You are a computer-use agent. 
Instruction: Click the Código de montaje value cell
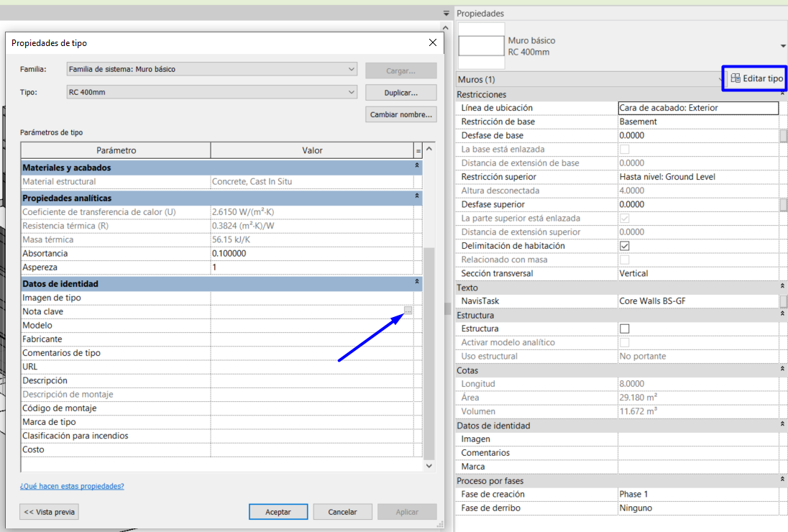pos(312,408)
